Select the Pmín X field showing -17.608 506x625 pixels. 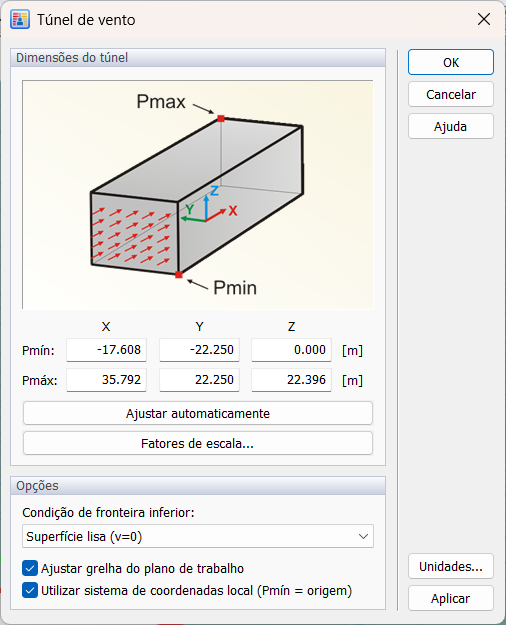106,350
